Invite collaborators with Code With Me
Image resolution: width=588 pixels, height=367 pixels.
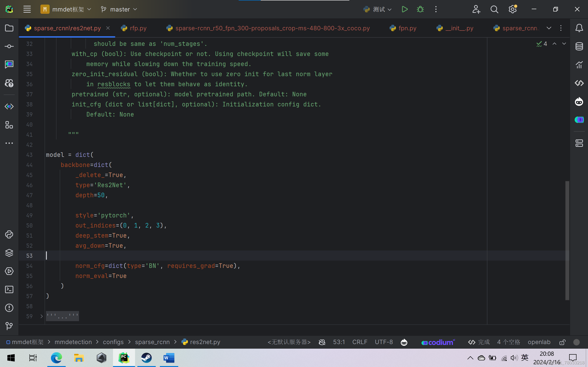476,9
